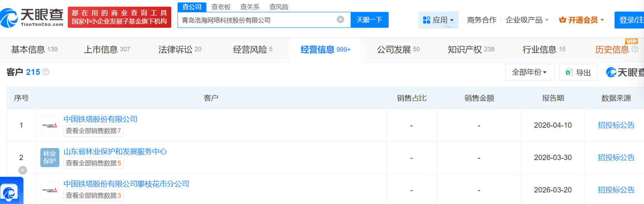Click the 序号 column header

point(21,98)
